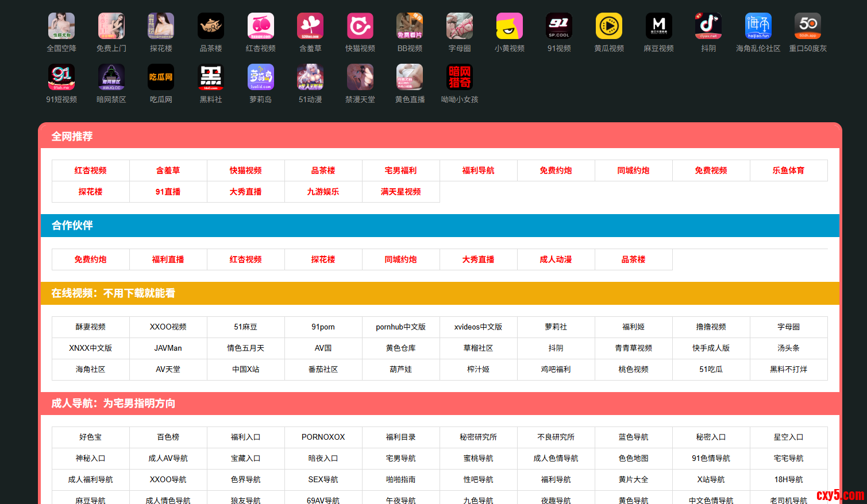Click 成人动漫 in 合作伙伴 section

[556, 259]
